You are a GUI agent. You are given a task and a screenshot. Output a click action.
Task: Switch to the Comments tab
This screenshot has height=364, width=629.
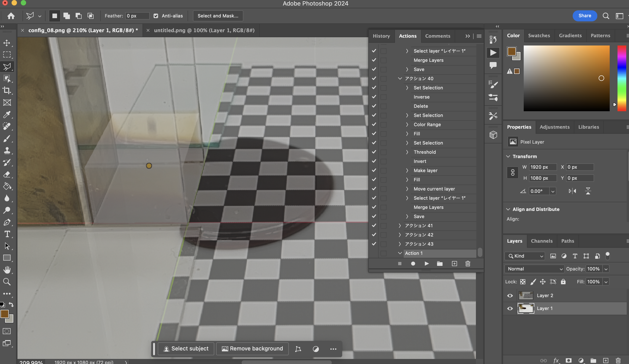click(437, 36)
